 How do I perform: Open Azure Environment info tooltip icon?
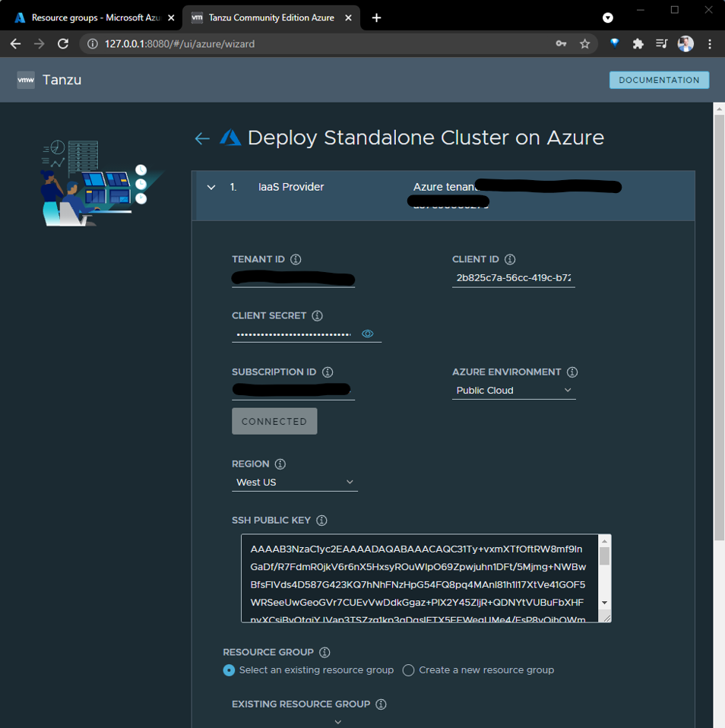[573, 372]
